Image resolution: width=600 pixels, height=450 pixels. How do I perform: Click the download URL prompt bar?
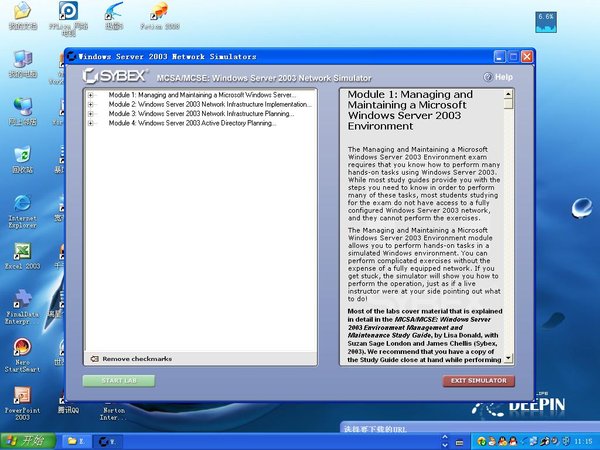click(x=470, y=428)
